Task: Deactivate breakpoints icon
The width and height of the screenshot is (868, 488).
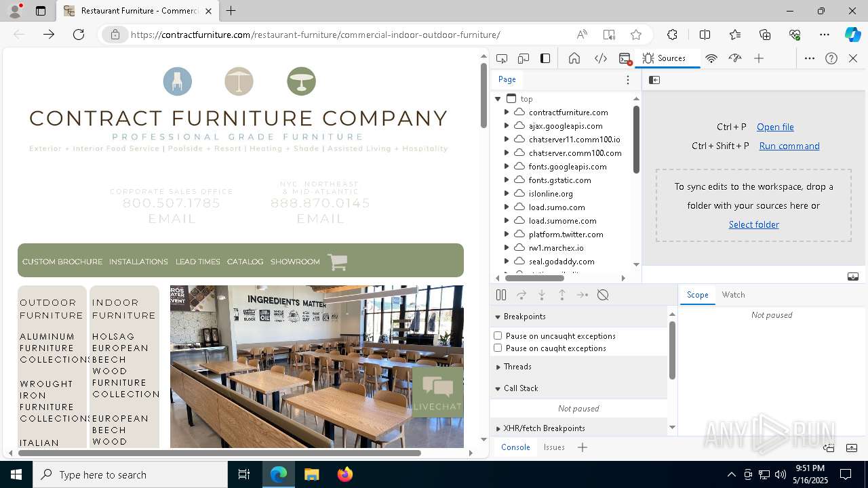Action: click(603, 295)
